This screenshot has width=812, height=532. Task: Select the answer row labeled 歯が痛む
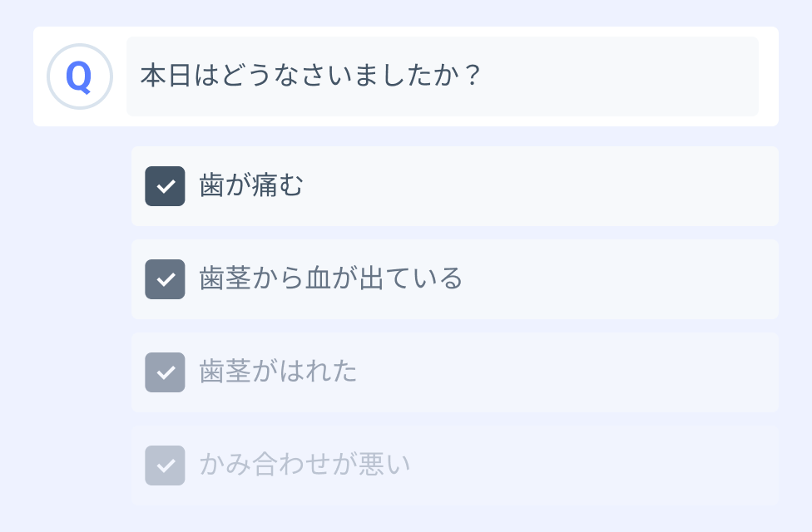click(454, 186)
